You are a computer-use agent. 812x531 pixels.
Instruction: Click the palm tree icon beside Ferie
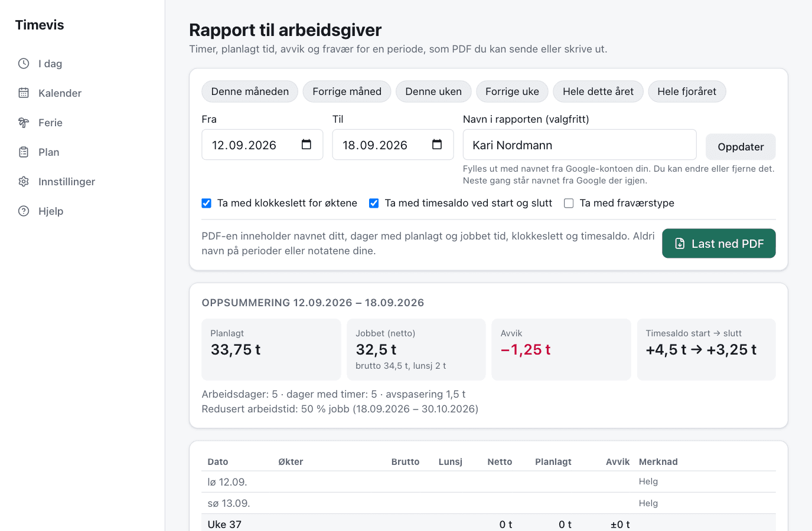tap(24, 122)
